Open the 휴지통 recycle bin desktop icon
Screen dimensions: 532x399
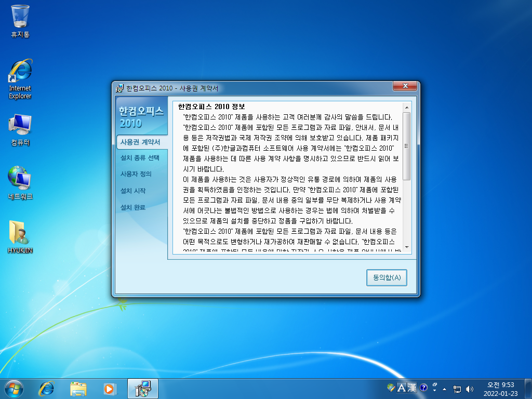[x=20, y=21]
